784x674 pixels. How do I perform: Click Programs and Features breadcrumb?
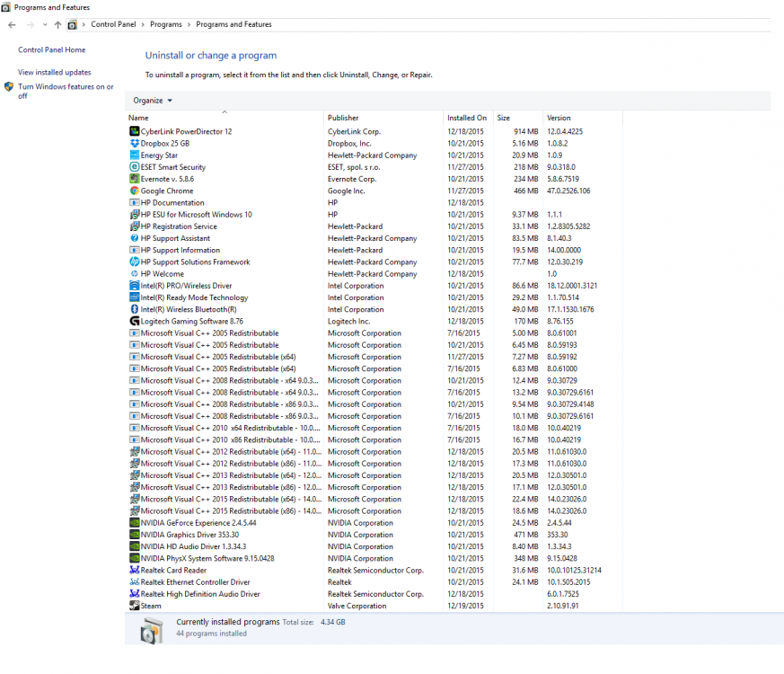pos(233,24)
